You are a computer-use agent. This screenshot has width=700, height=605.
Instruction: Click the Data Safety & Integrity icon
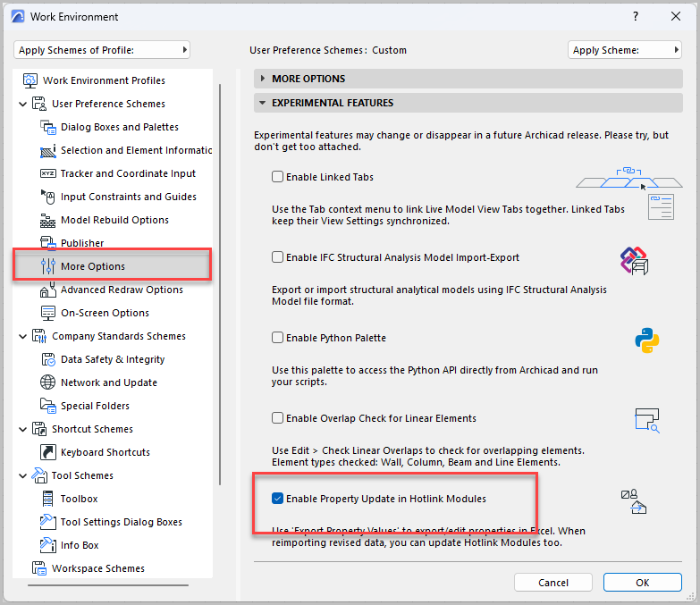[48, 359]
